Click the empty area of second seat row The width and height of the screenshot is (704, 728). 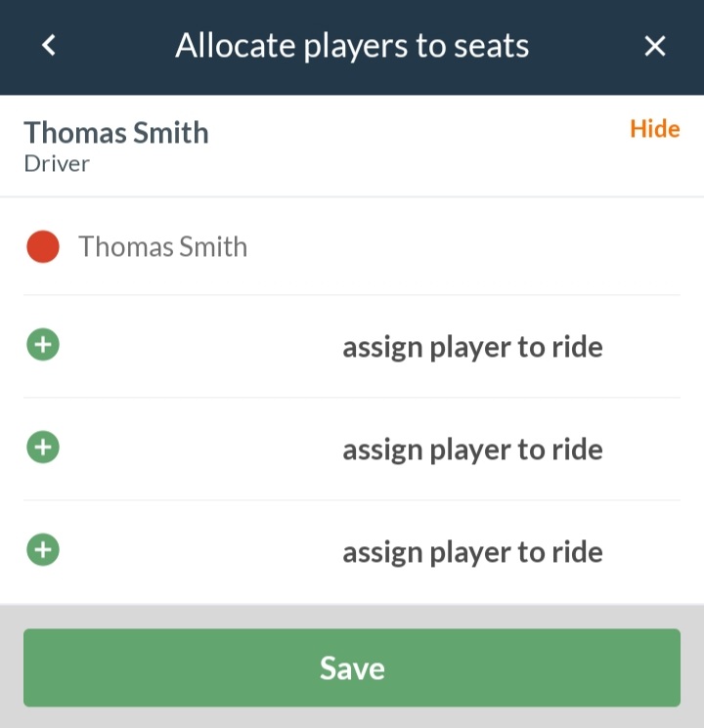point(199,449)
